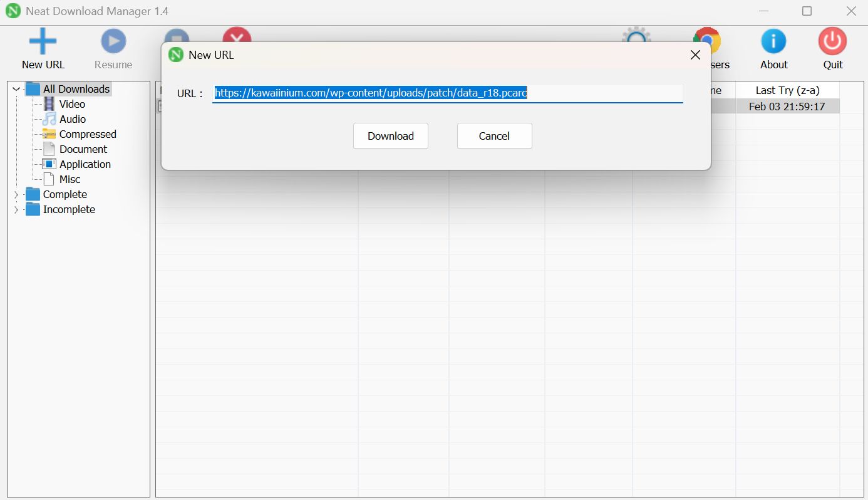Select the Video category
Viewport: 868px width, 500px height.
[72, 104]
